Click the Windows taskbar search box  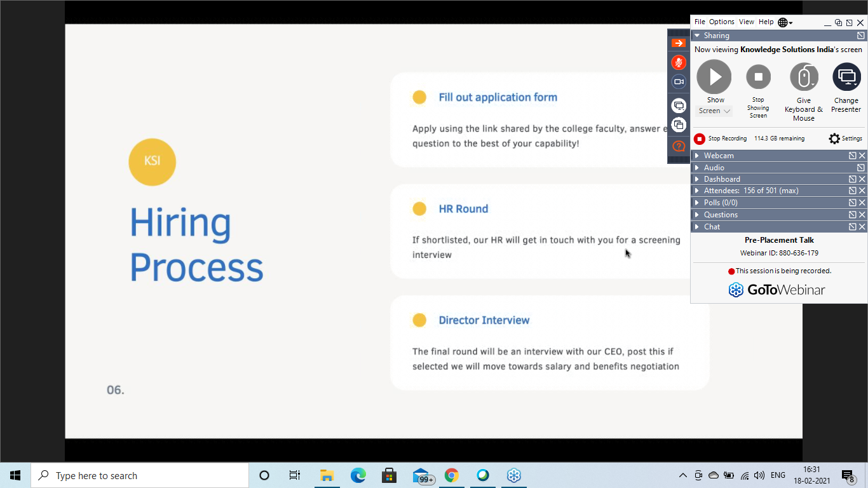pos(140,475)
